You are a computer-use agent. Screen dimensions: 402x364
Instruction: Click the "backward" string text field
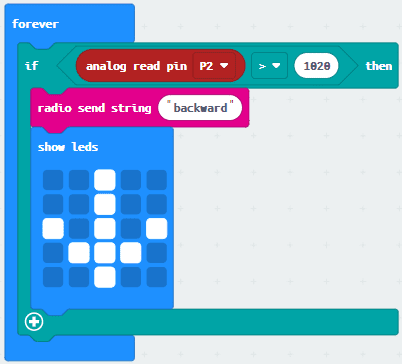pyautogui.click(x=200, y=108)
